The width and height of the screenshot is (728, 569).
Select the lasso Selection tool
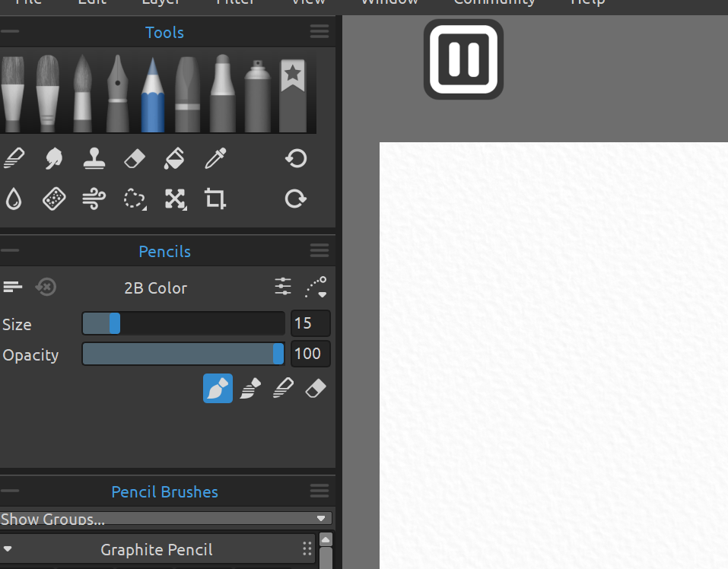pos(135,199)
